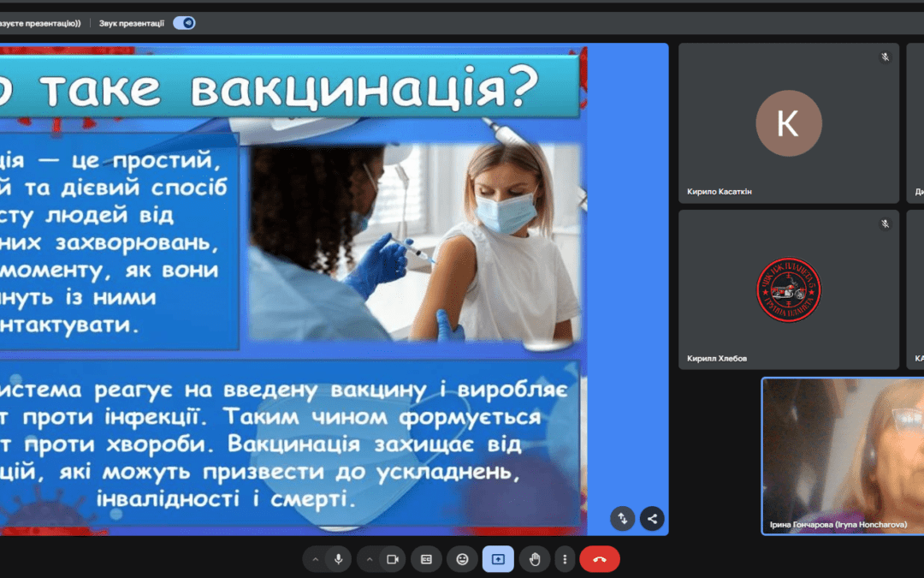Screen dimensions: 924x578
Task: Raise hand in the meeting
Action: coord(535,559)
